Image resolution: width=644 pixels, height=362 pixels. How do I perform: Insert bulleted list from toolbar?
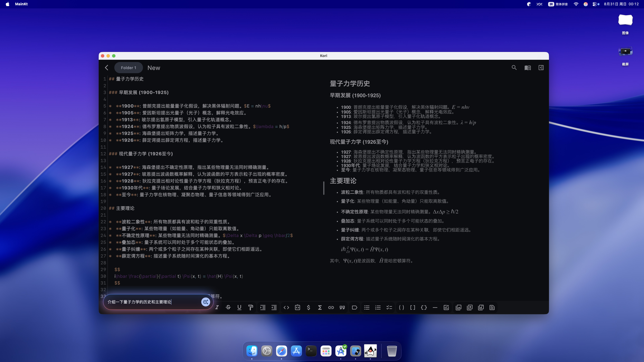[367, 308]
